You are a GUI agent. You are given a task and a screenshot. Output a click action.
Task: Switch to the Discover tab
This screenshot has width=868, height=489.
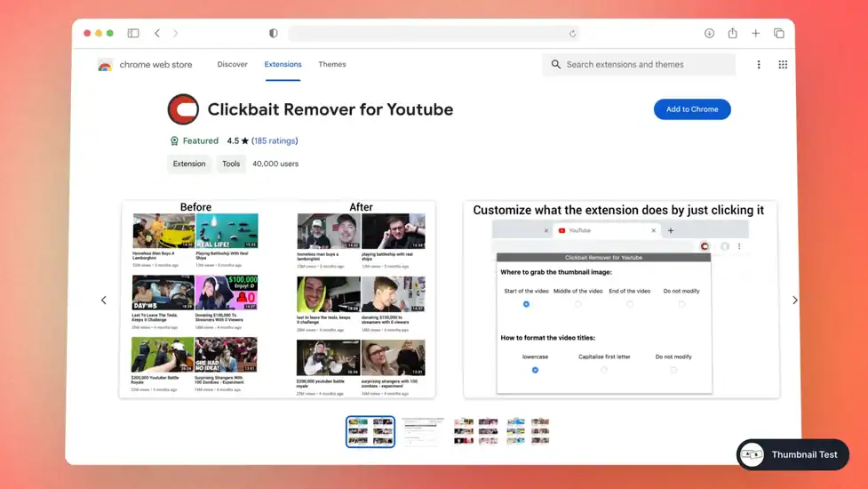tap(233, 64)
